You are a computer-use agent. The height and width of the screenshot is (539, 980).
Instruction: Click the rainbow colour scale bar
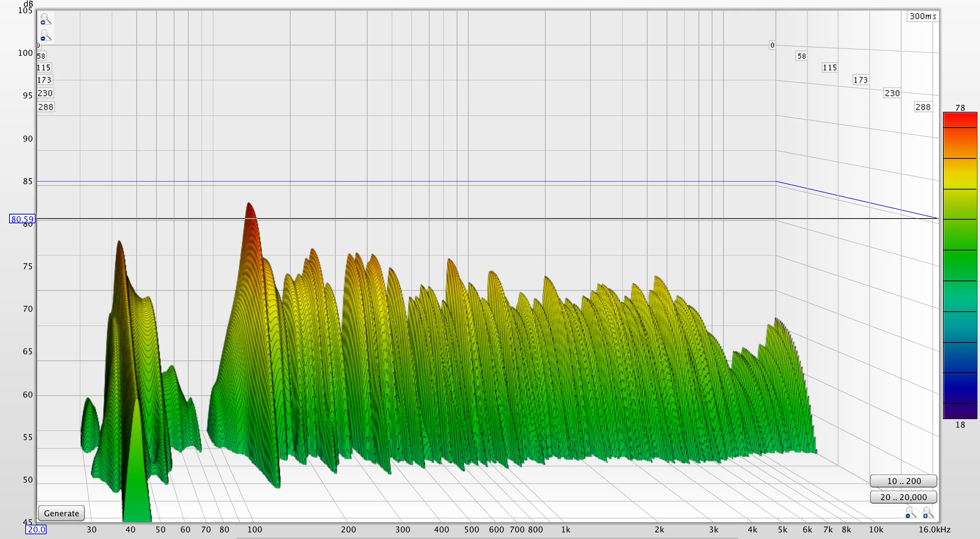(960, 265)
